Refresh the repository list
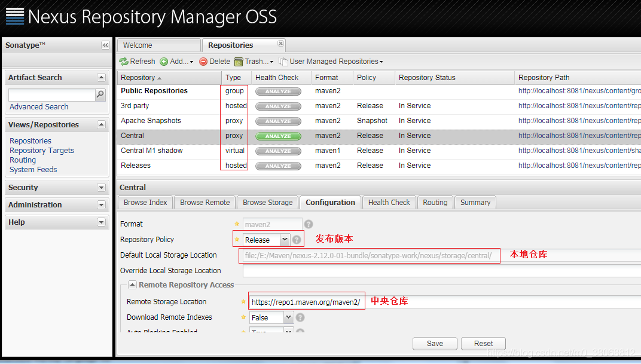Viewport: 641px width, 364px height. [137, 62]
